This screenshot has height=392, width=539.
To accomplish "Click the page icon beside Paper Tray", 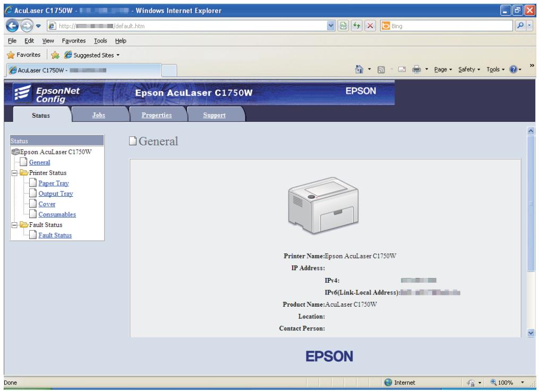I will click(33, 182).
